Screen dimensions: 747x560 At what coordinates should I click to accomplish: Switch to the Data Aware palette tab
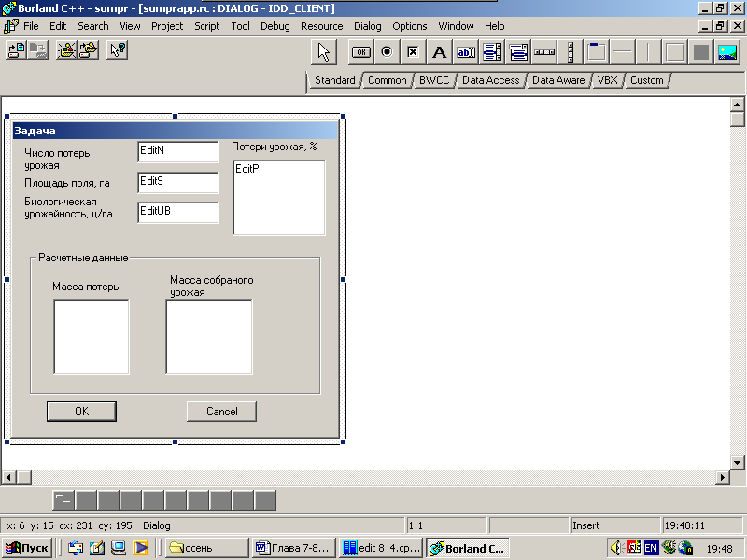click(x=558, y=80)
